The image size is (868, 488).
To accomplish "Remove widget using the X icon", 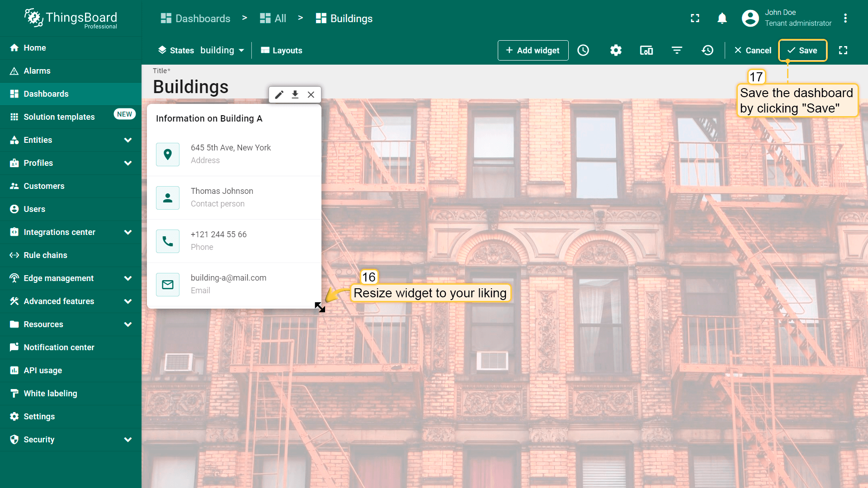I will click(311, 94).
